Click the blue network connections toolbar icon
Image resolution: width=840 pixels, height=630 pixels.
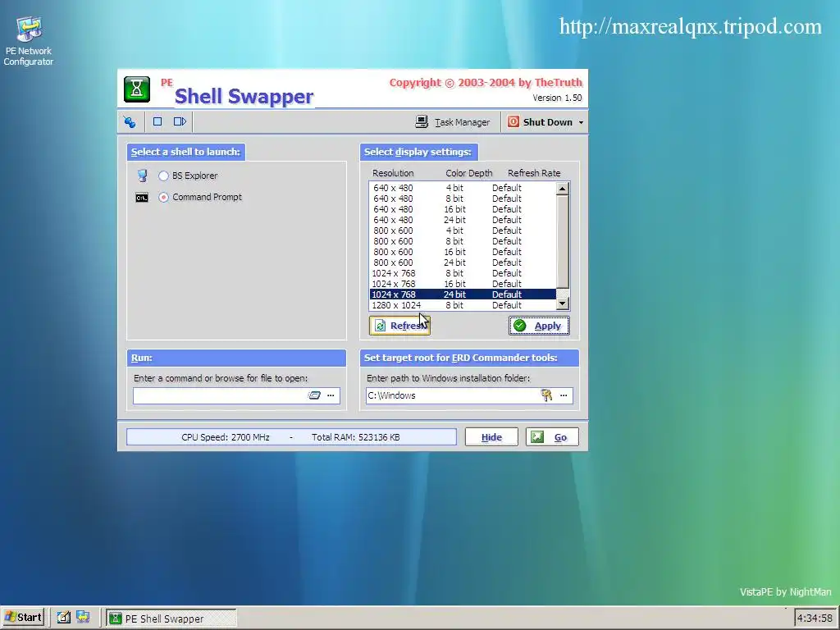pos(130,122)
